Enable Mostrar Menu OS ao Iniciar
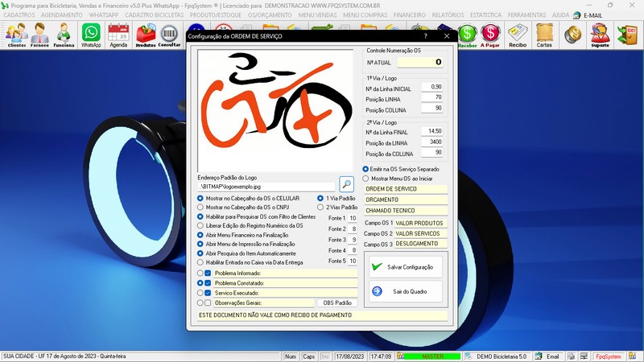 point(365,179)
